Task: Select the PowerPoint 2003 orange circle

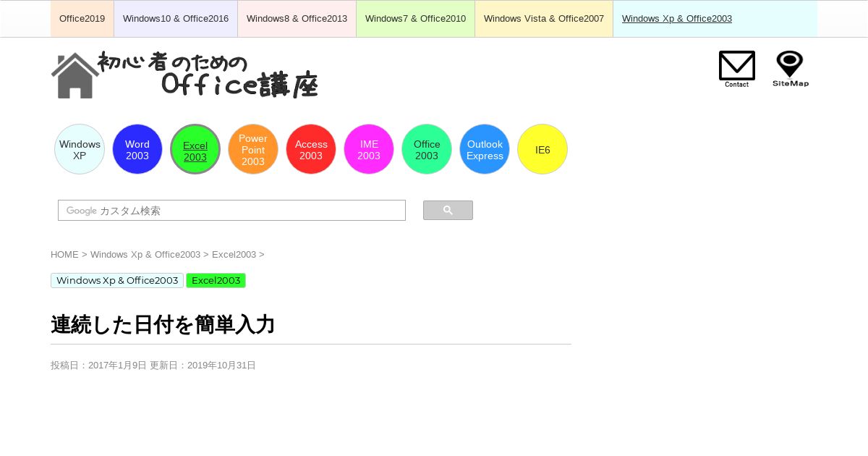Action: (x=253, y=149)
